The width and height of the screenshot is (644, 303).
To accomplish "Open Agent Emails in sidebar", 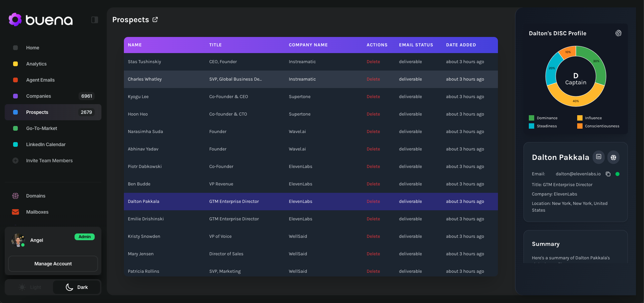I will coord(53,80).
